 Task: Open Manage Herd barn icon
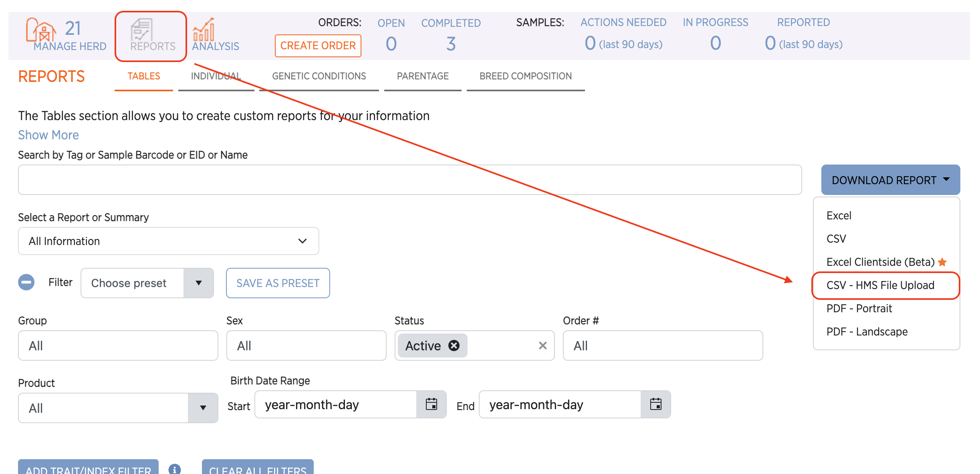41,30
